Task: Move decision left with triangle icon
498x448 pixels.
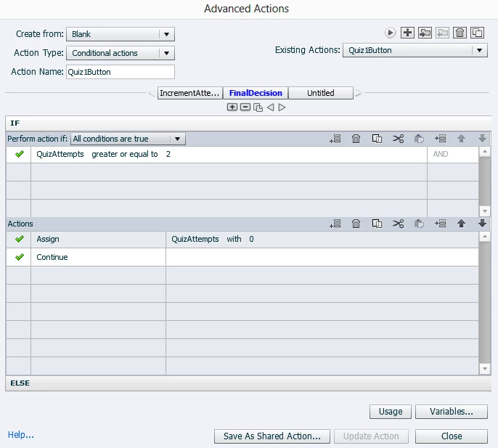Action: click(x=270, y=107)
